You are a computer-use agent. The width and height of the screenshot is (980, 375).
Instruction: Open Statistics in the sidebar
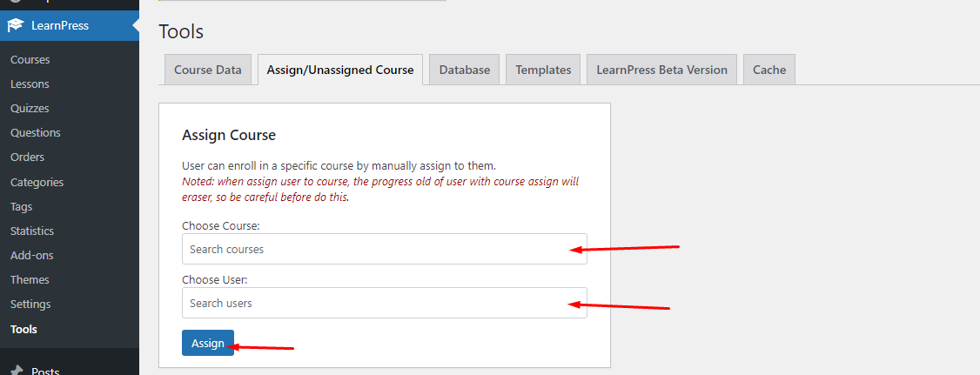32,231
